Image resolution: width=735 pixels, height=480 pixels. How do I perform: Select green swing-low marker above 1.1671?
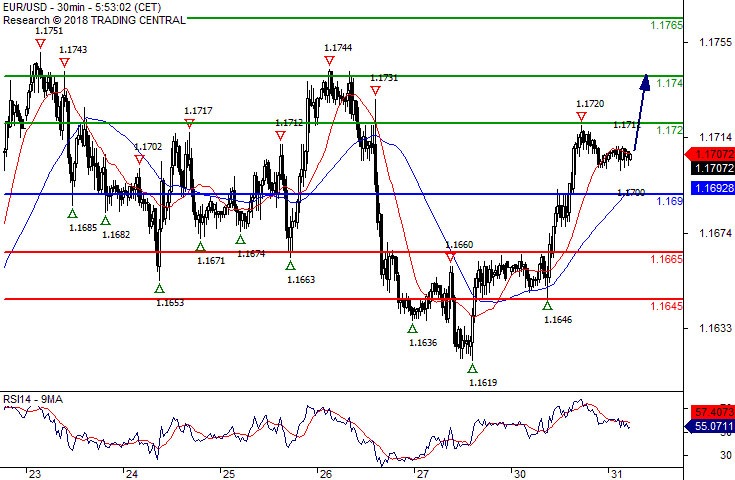click(x=201, y=247)
